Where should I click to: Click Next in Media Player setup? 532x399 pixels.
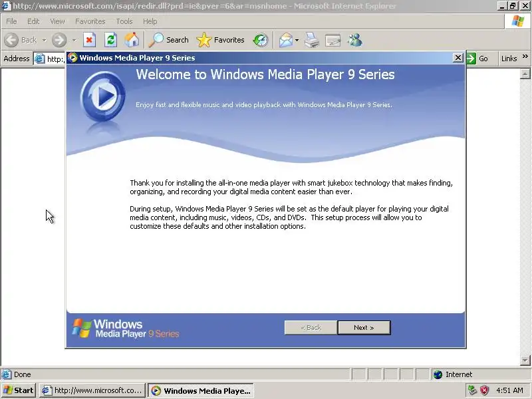click(x=364, y=327)
